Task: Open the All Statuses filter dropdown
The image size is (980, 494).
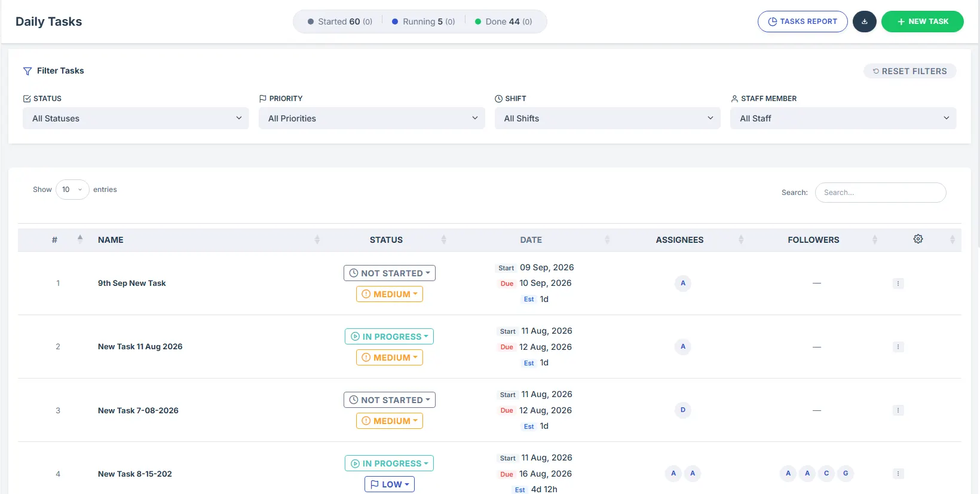Action: coord(136,118)
